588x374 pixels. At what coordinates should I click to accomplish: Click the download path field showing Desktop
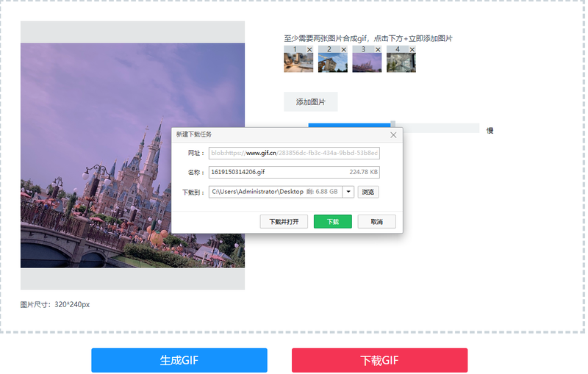point(275,192)
